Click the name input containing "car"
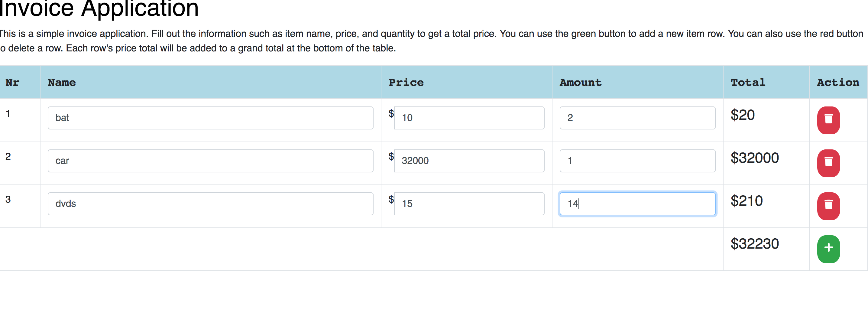Image resolution: width=868 pixels, height=323 pixels. (210, 161)
